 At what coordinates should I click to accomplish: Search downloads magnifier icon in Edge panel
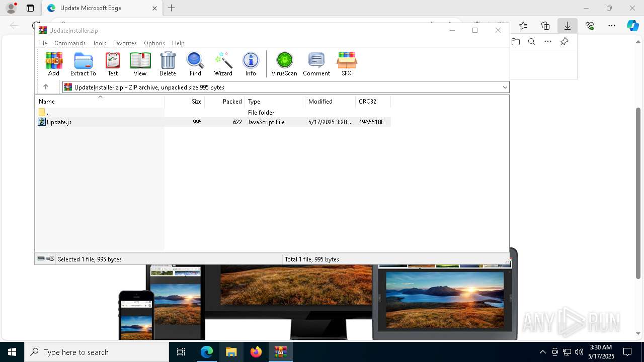(532, 42)
